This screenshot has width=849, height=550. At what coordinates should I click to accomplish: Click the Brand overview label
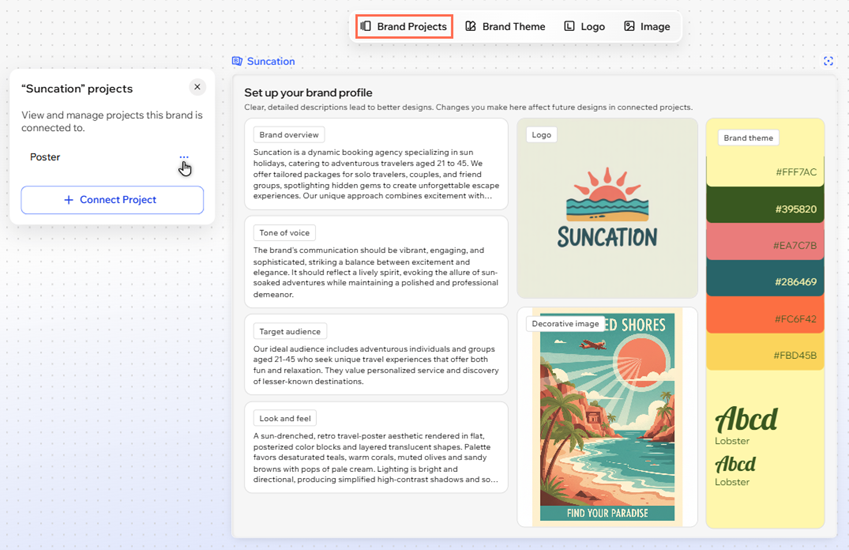tap(289, 135)
